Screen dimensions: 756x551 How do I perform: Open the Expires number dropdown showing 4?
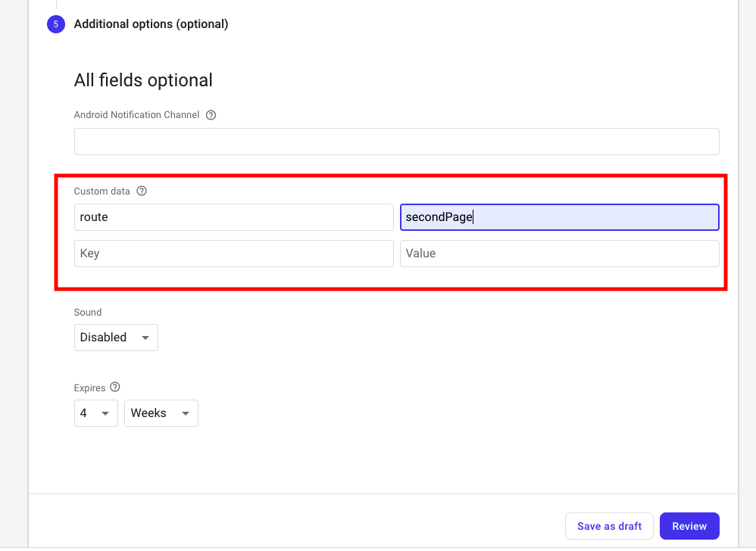click(95, 413)
